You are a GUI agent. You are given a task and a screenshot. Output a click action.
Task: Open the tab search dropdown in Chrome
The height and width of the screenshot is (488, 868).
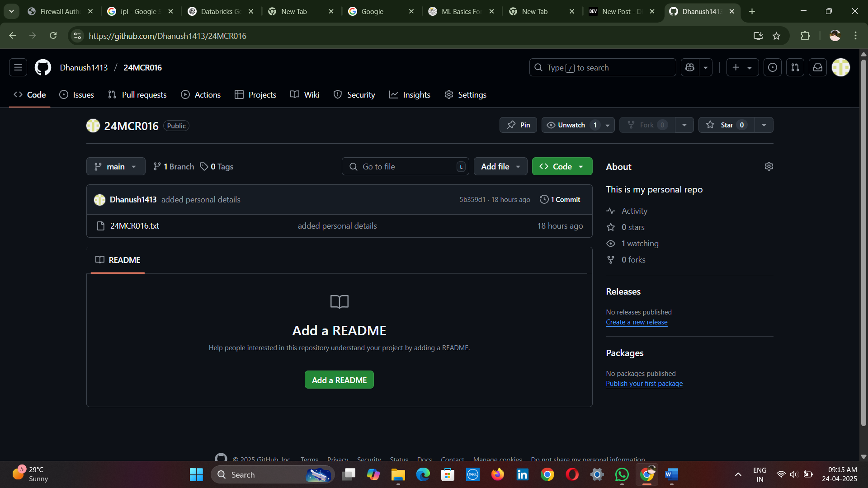pyautogui.click(x=11, y=11)
